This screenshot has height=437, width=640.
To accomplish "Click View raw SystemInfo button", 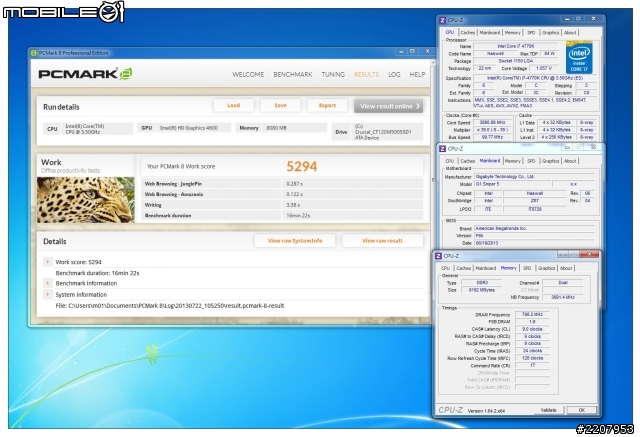I will point(295,241).
